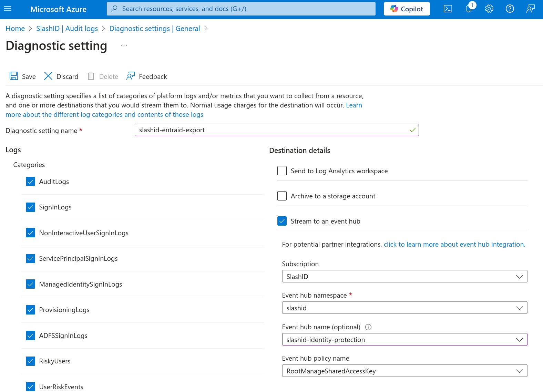Click the Feedback button label
Viewport: 543px width, 392px height.
coord(153,76)
